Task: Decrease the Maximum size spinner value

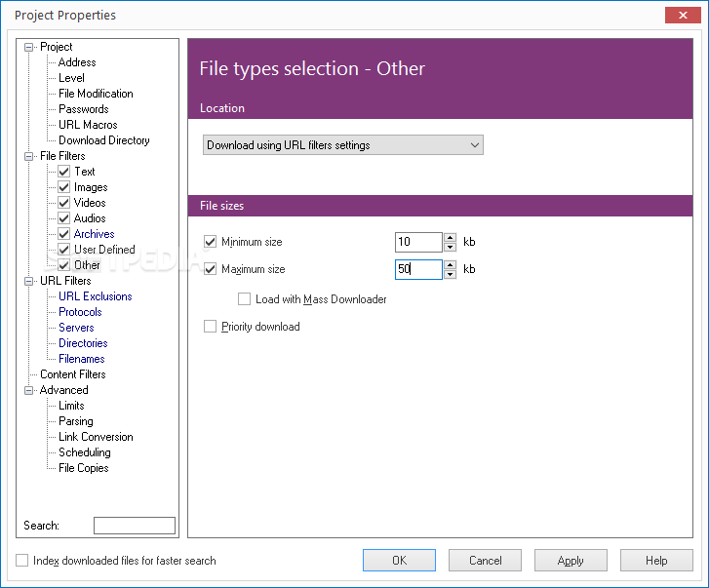Action: click(450, 274)
